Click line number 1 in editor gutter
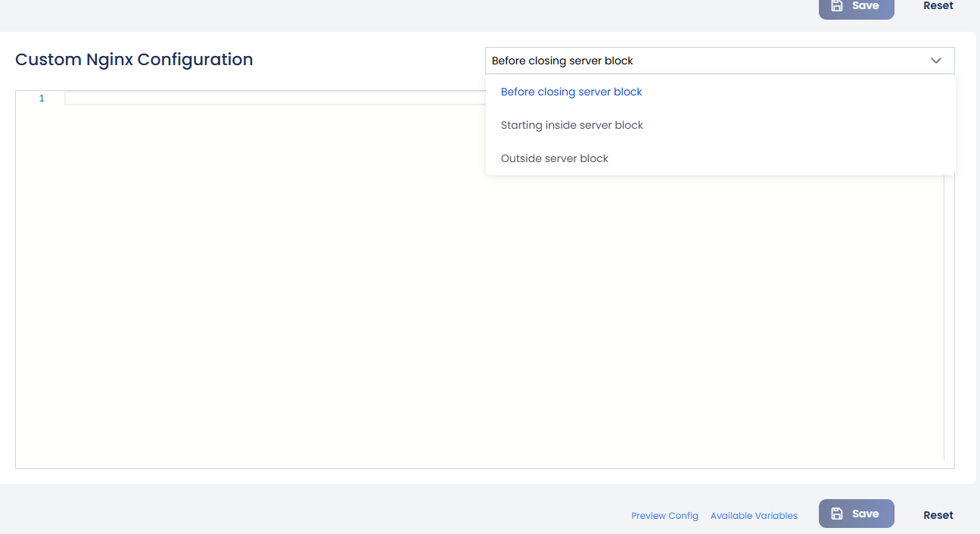 [x=42, y=98]
